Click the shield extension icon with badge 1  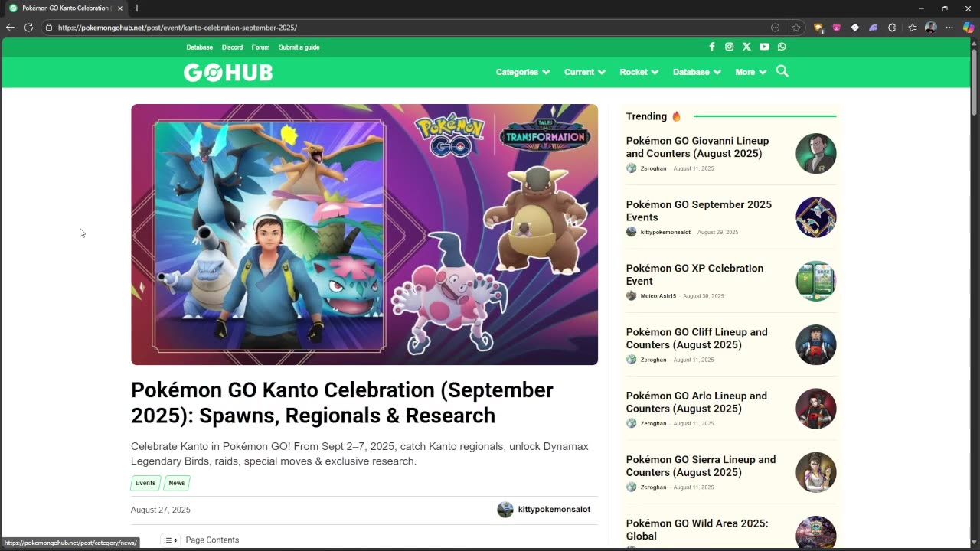coord(818,28)
